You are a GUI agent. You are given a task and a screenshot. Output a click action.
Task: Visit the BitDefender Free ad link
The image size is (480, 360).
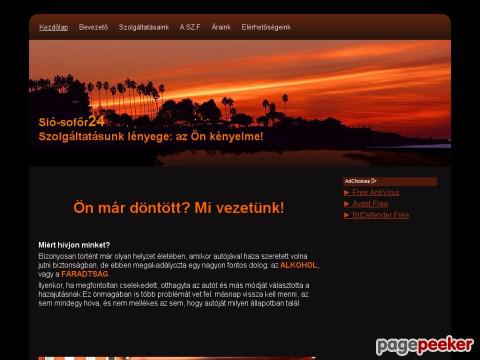tap(381, 215)
